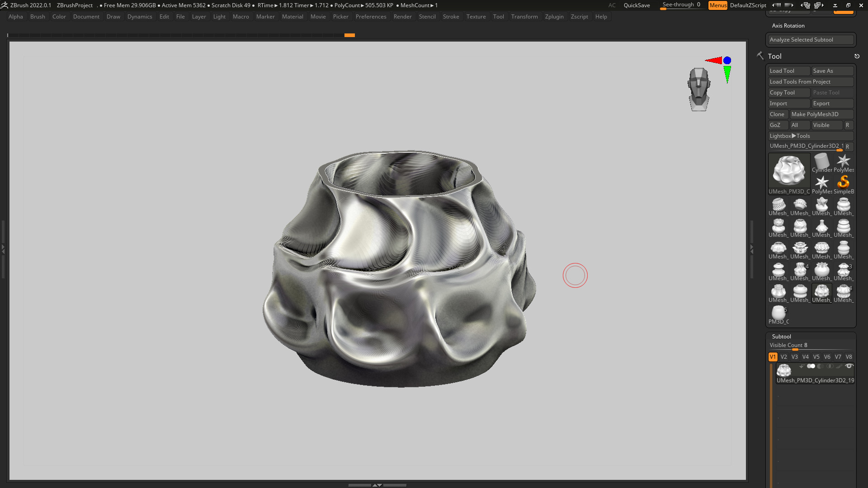The width and height of the screenshot is (868, 488).
Task: Open the Brush menu
Action: click(38, 16)
